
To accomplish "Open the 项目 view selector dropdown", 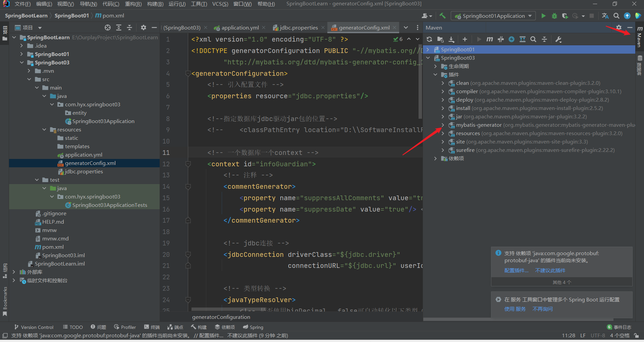I will point(28,27).
